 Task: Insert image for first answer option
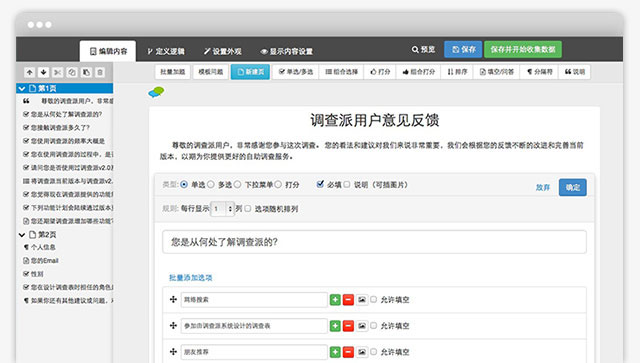(x=362, y=300)
